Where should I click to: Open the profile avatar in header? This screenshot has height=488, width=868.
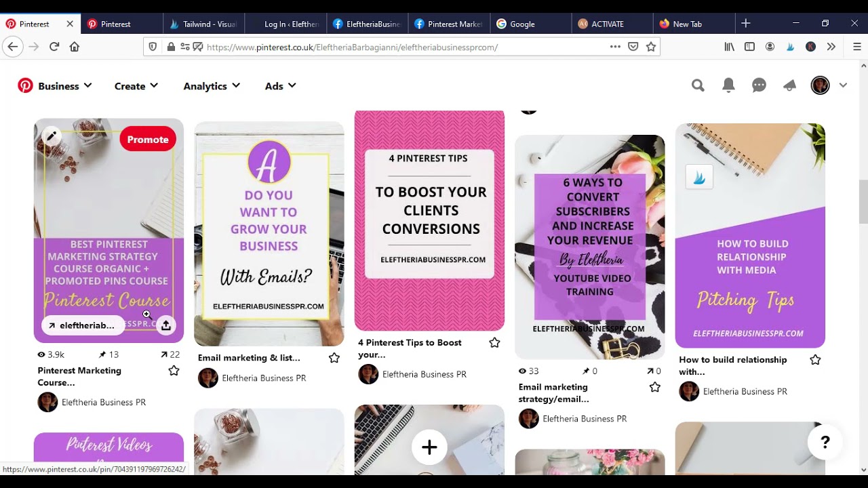(820, 85)
